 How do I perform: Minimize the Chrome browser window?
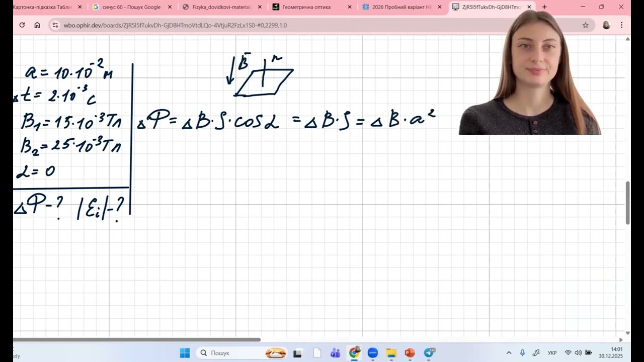click(583, 7)
